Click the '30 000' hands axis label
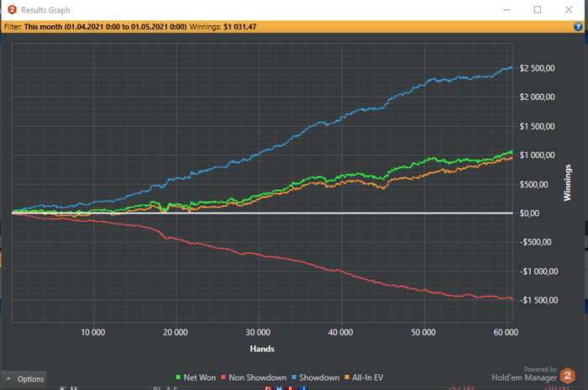 [x=258, y=333]
